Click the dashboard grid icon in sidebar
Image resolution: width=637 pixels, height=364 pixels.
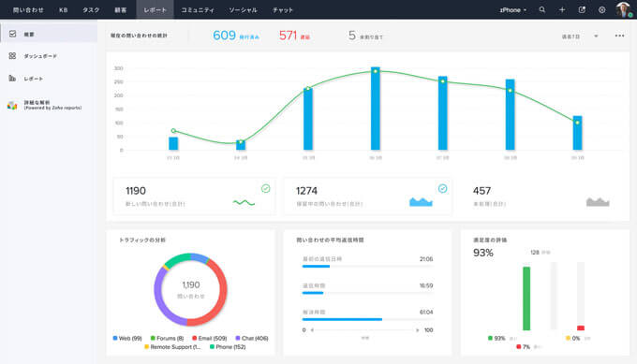(x=12, y=55)
